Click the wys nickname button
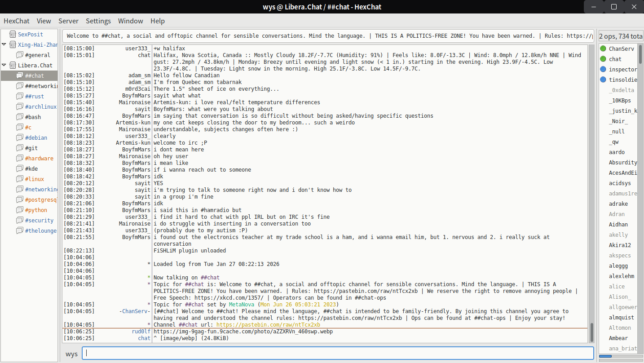644x363 pixels. [71, 354]
